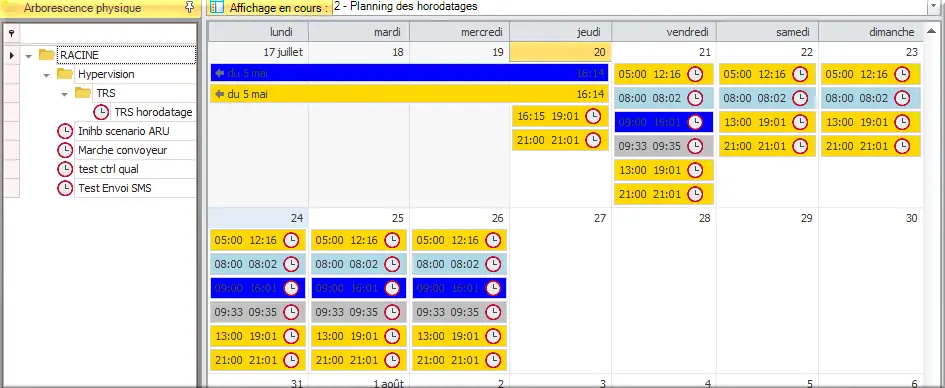Click the highlighted day 20 date cell
Image resolution: width=945 pixels, height=388 pixels.
tap(560, 52)
